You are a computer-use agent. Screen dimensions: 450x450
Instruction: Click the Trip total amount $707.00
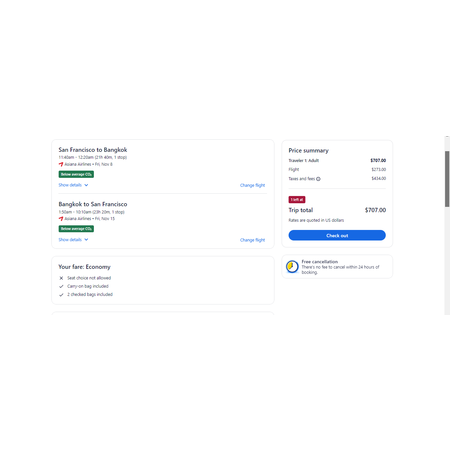pos(375,210)
